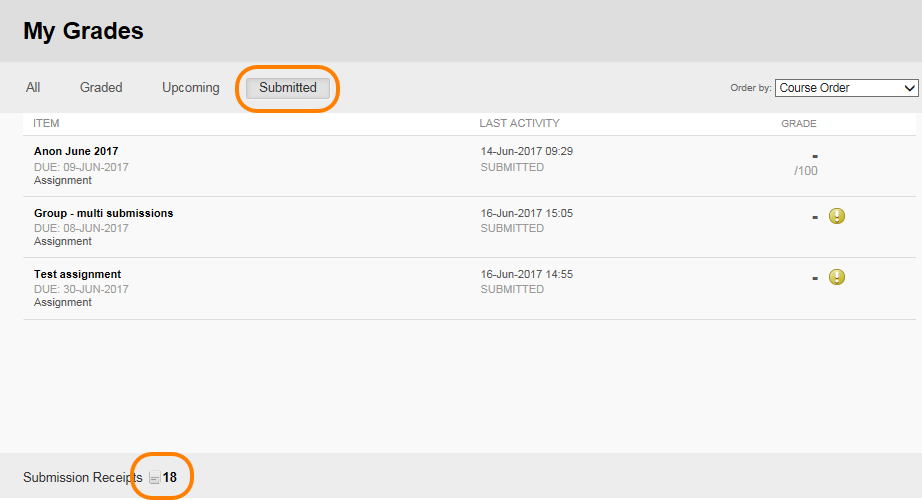Select the Submitted filter tab
Image resolution: width=922 pixels, height=500 pixels.
(x=288, y=88)
